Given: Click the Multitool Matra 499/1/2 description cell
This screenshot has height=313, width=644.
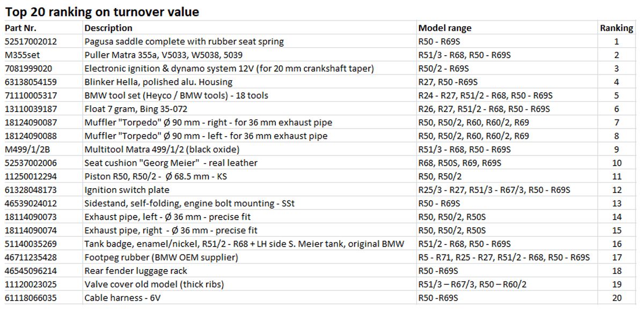Looking at the screenshot, I should pyautogui.click(x=250, y=149).
